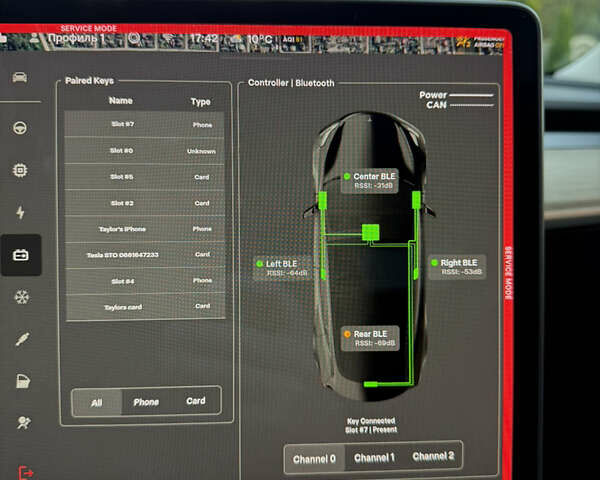Open the battery low voltage sidebar icon

pyautogui.click(x=20, y=255)
